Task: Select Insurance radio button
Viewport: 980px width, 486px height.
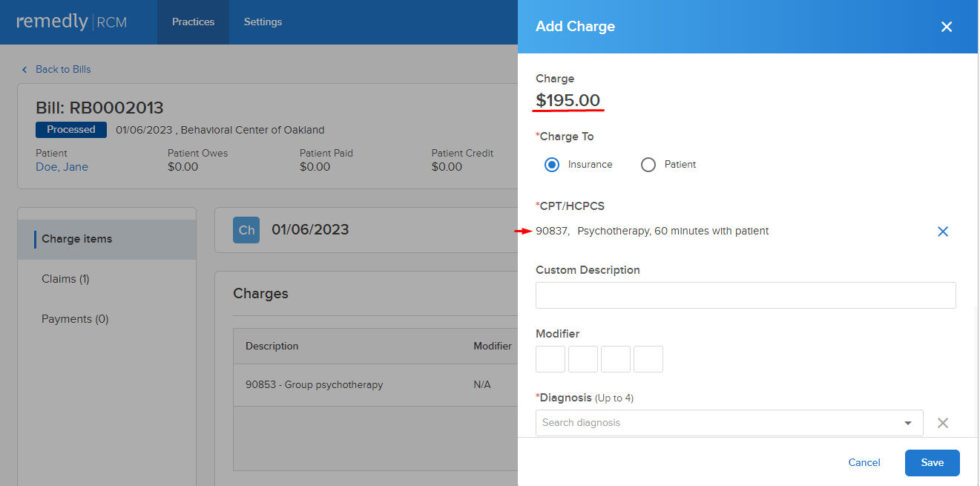Action: tap(552, 165)
